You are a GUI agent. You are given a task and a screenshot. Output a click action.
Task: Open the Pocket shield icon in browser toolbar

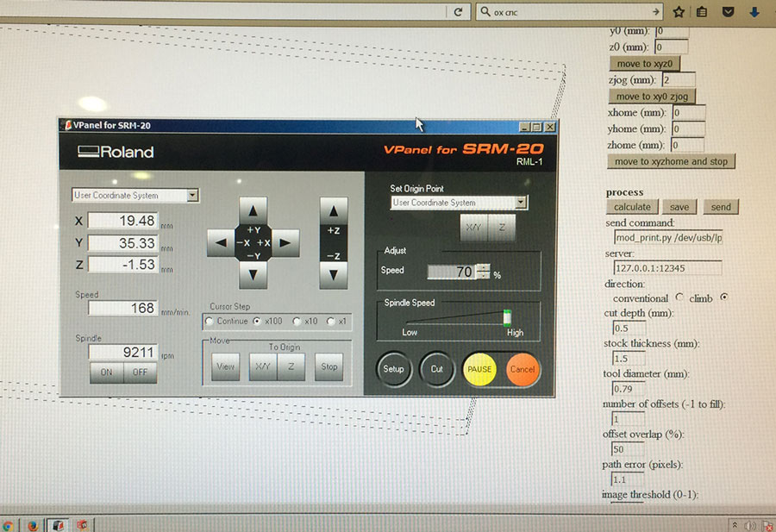tap(728, 12)
